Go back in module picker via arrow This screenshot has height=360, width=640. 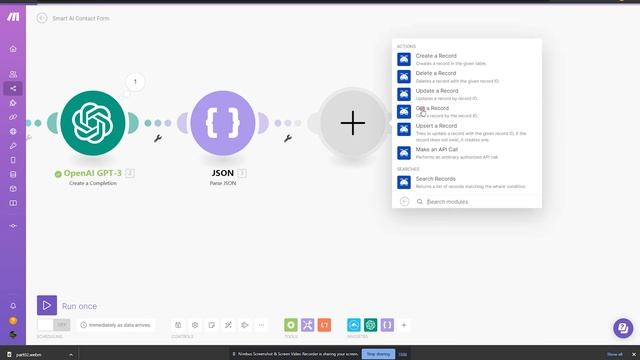click(404, 201)
